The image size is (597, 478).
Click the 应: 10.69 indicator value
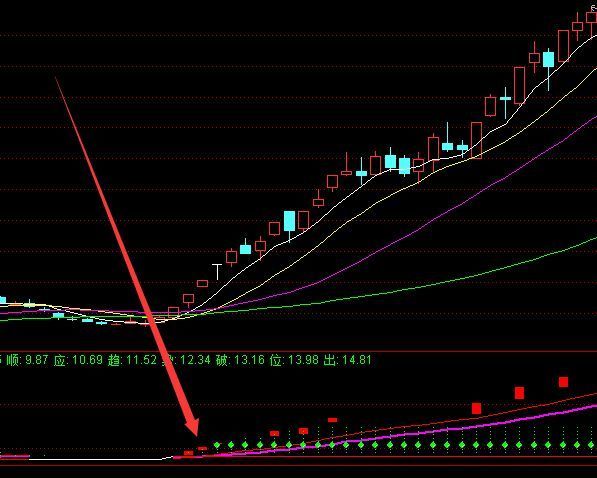pos(78,360)
